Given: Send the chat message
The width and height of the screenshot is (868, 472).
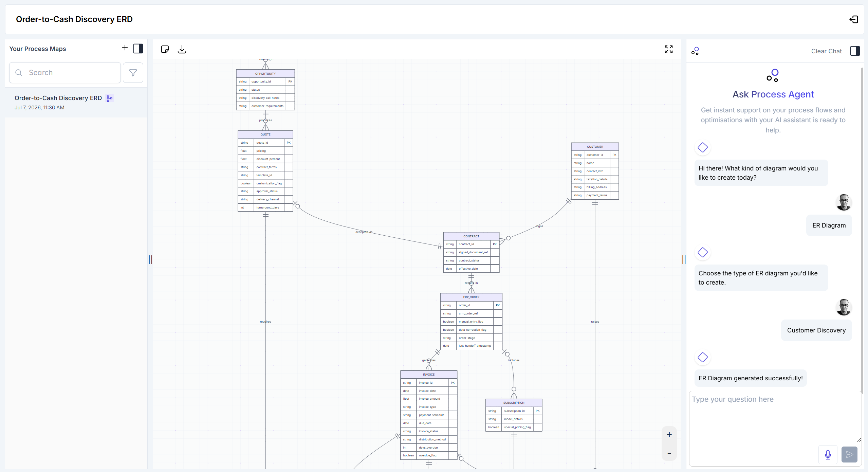Looking at the screenshot, I should (849, 455).
